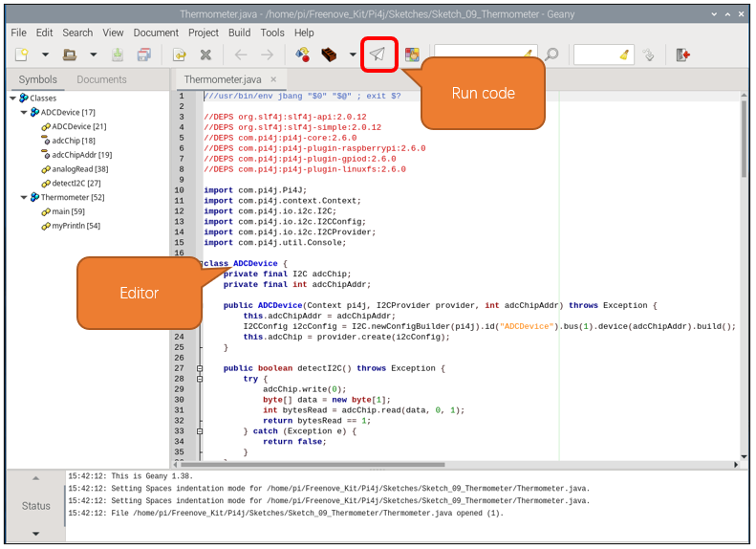This screenshot has height=549, width=756.
Task: Click the magnifier Find icon
Action: pos(551,55)
